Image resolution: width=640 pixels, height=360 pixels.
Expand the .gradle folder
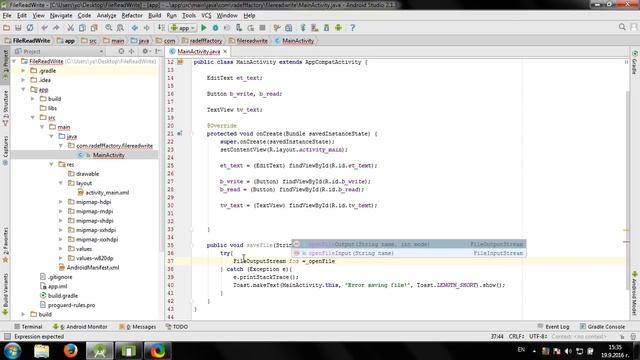click(23, 71)
